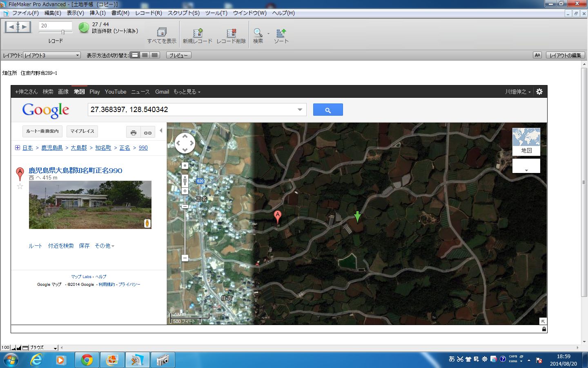The image size is (588, 368).
Task: Open Google Chrome from the taskbar
Action: click(87, 360)
